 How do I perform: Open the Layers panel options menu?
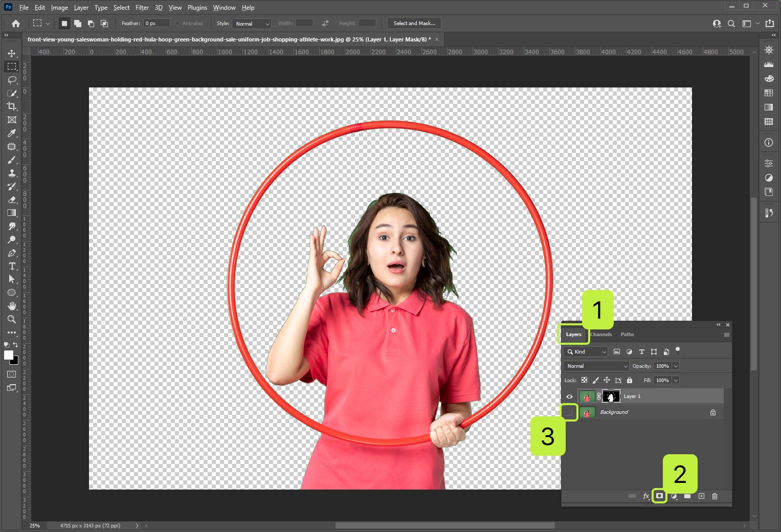click(x=726, y=335)
